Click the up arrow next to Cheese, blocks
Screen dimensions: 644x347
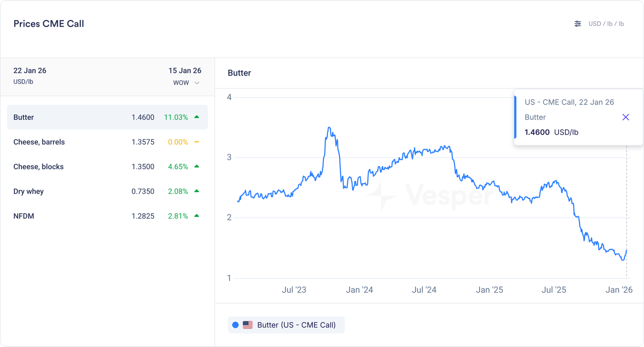click(x=197, y=166)
